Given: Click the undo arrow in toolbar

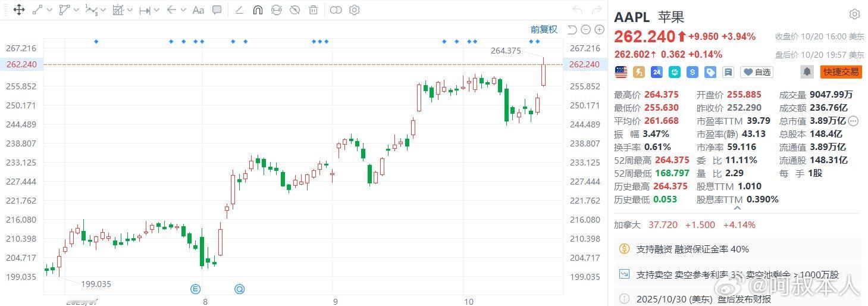Looking at the screenshot, I should pos(577,10).
